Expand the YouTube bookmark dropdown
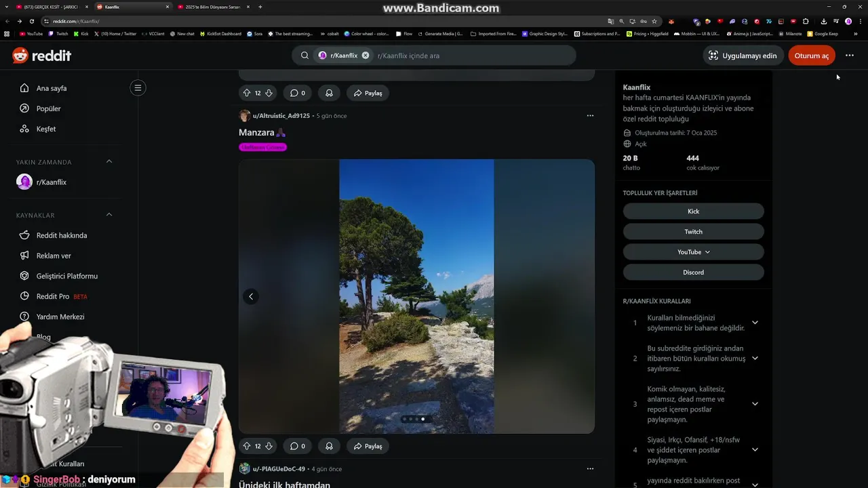This screenshot has width=868, height=488. pos(693,252)
